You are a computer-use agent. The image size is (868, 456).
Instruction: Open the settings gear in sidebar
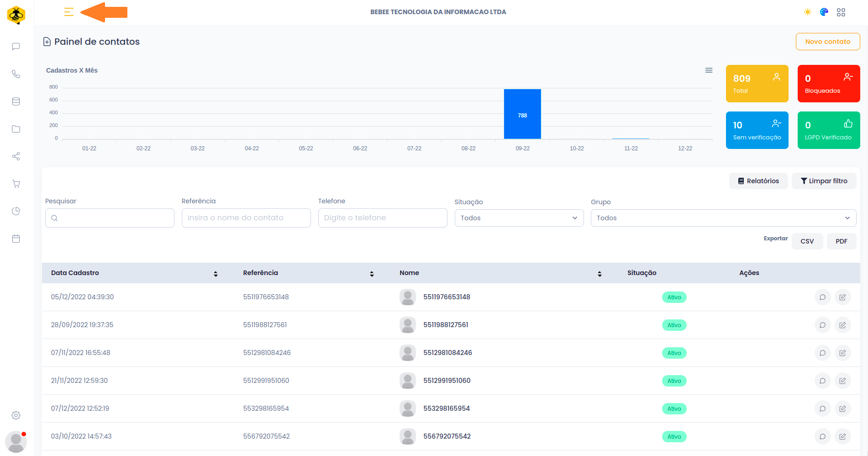16,415
